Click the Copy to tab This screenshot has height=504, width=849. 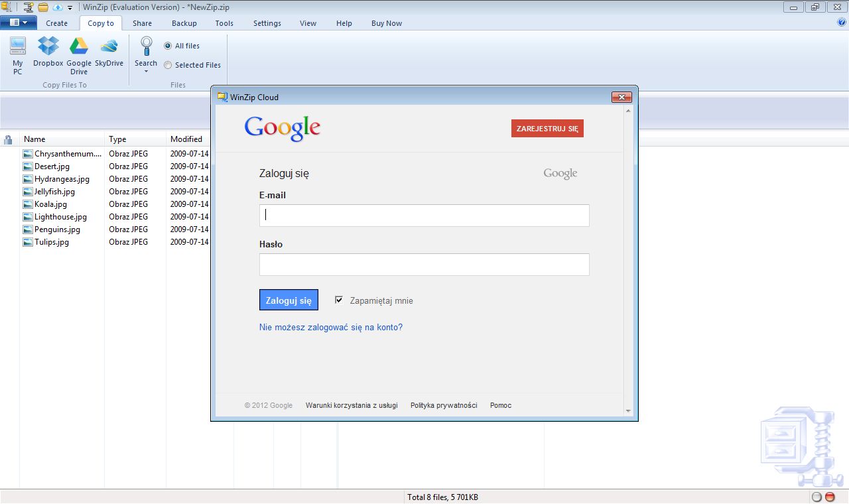101,23
